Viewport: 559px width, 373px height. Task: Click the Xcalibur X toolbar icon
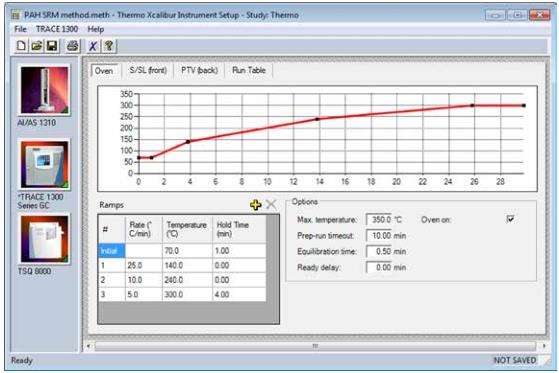point(93,46)
